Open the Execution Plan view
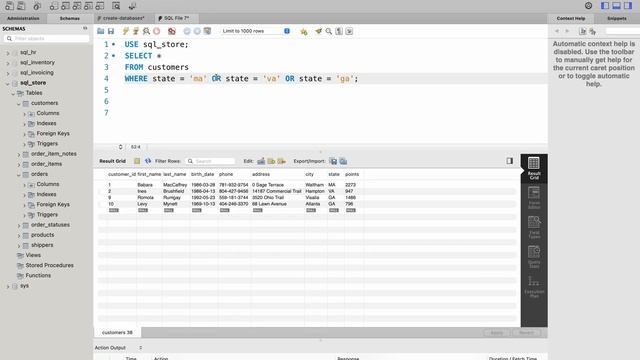 pos(534,287)
